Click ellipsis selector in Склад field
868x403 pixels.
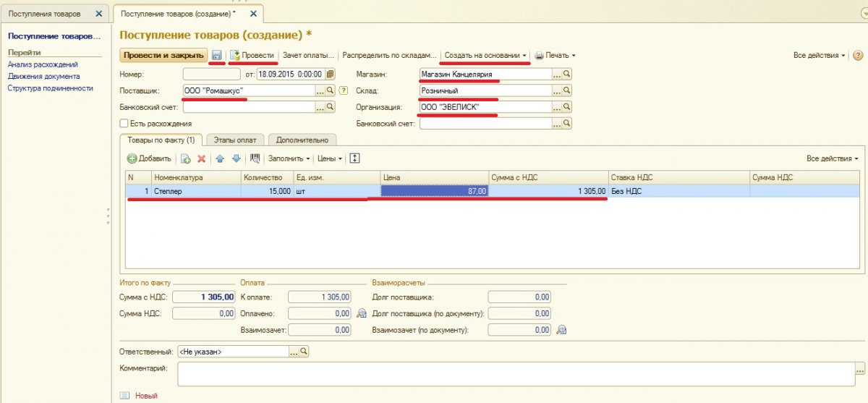click(557, 90)
